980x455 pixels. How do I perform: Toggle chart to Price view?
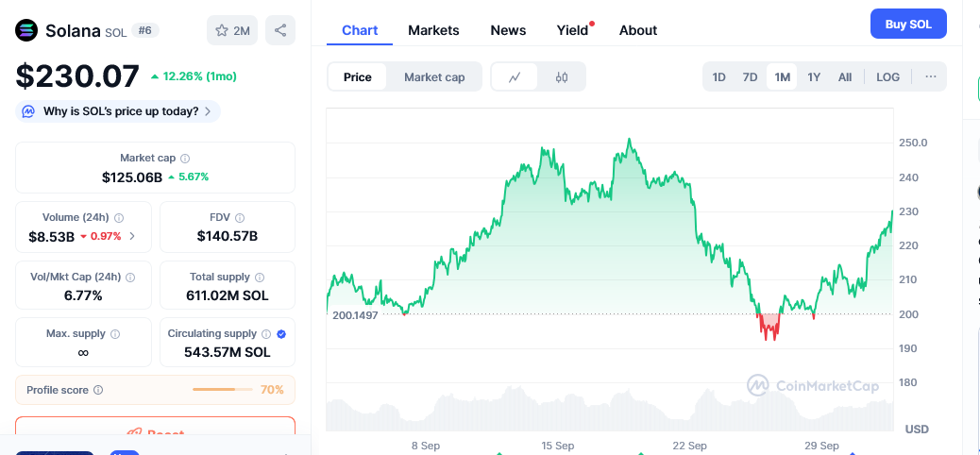tap(357, 77)
